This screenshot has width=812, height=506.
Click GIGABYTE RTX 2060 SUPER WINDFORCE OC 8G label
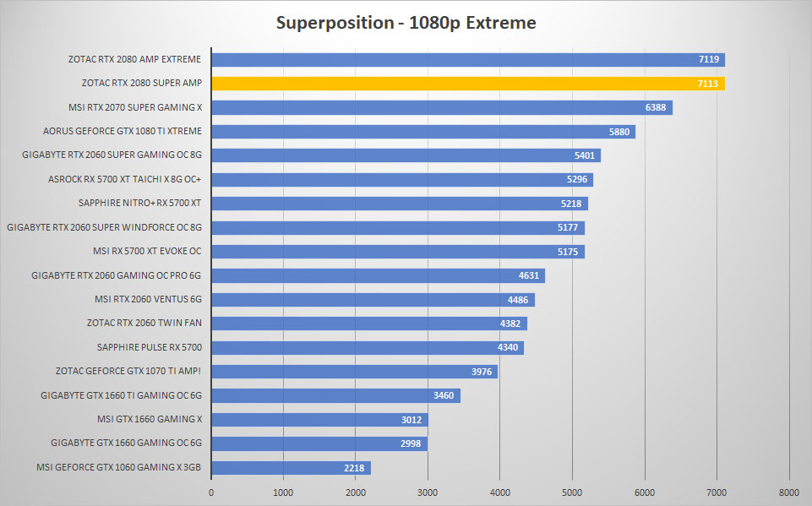(104, 227)
